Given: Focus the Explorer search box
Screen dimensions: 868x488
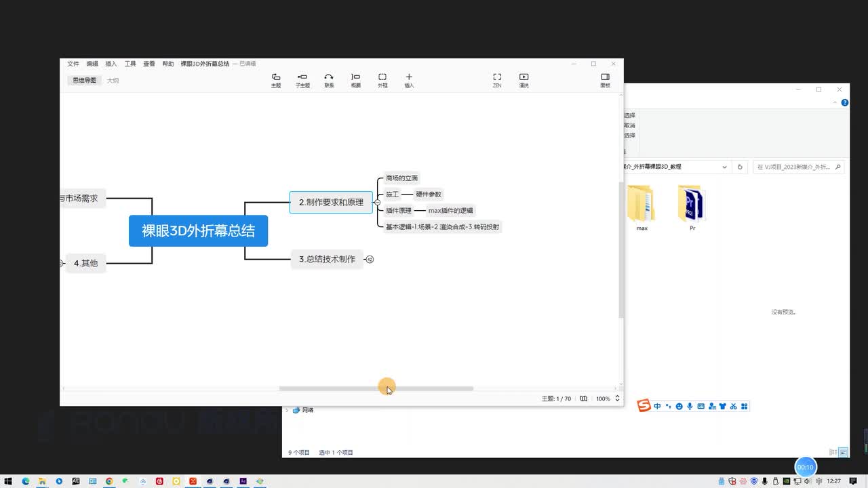Looking at the screenshot, I should click(799, 167).
